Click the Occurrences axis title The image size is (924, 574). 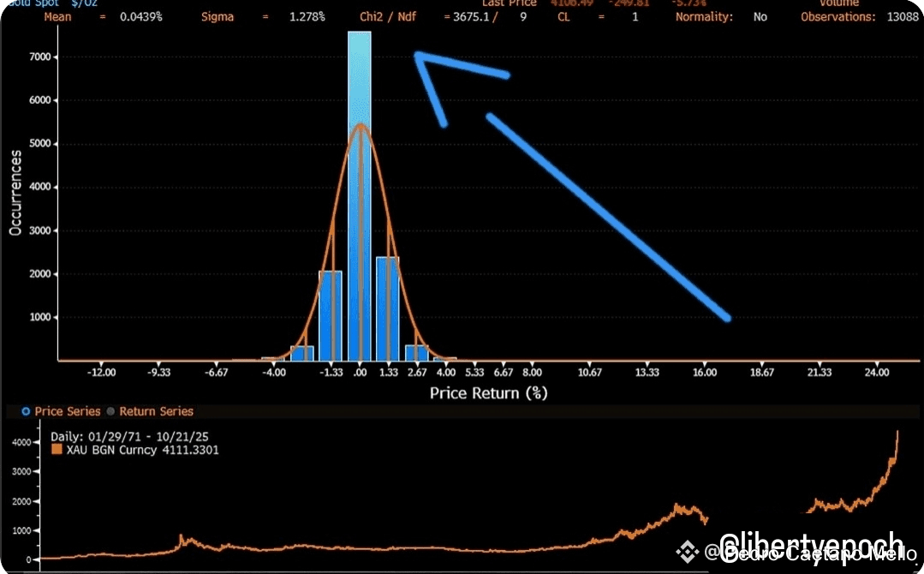pyautogui.click(x=16, y=193)
